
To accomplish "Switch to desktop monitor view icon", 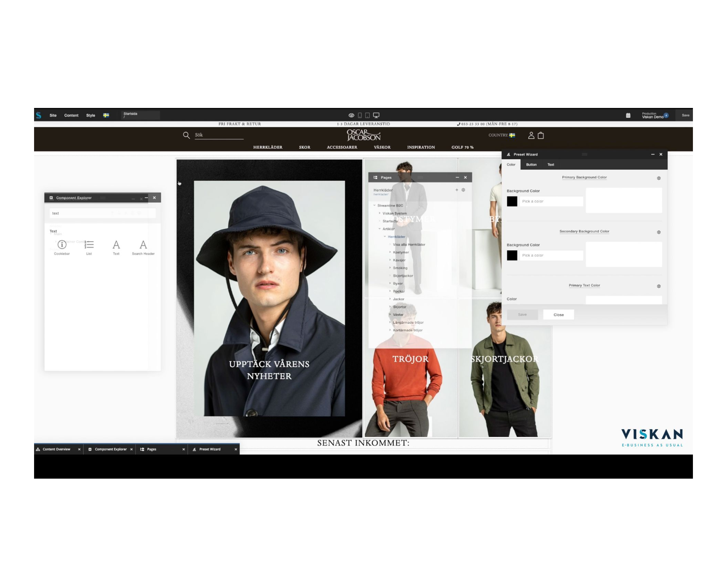I will (376, 115).
